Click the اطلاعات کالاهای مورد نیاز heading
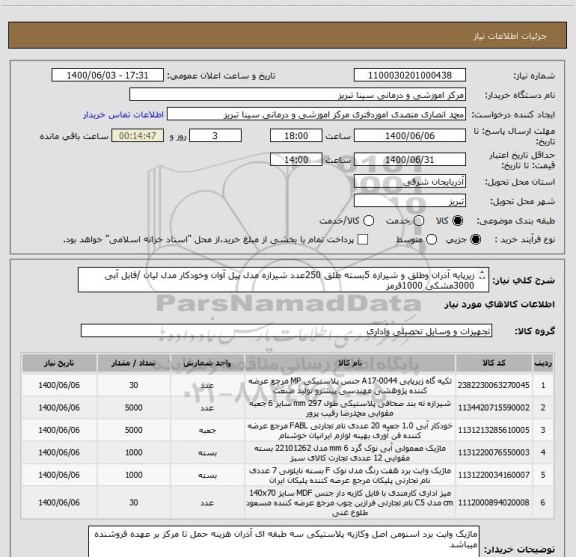Image resolution: width=576 pixels, height=557 pixels. [x=500, y=305]
